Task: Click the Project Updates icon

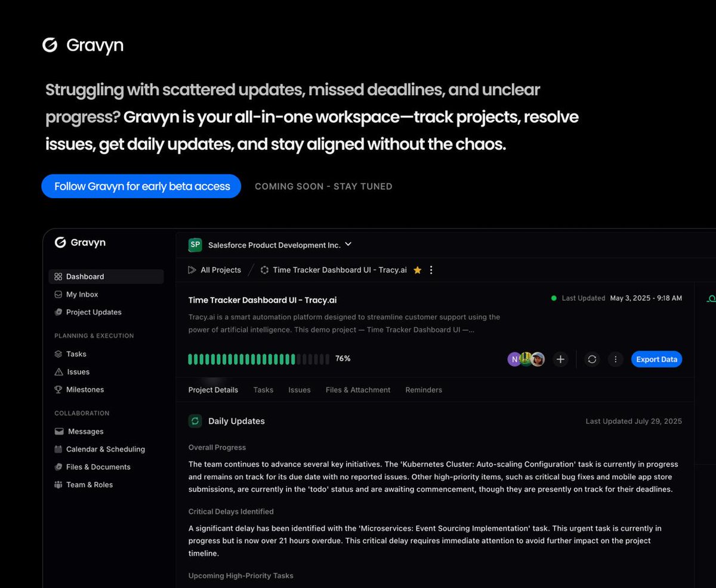Action: 58,312
